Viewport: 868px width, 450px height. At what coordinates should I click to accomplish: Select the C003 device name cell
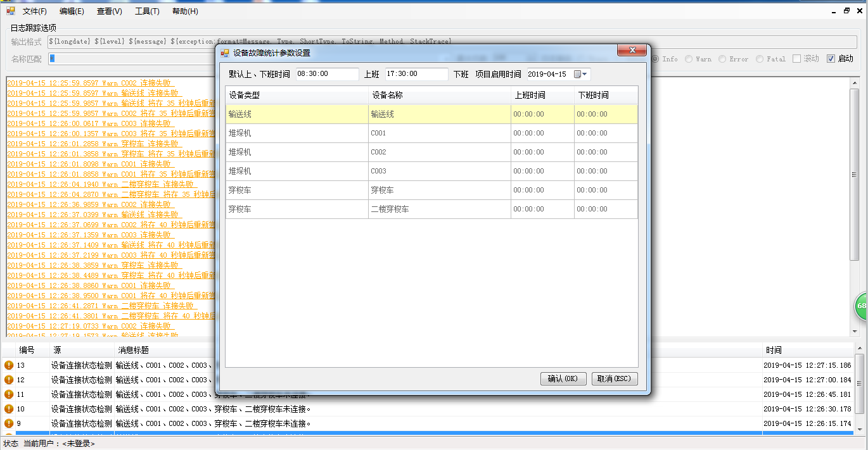440,171
